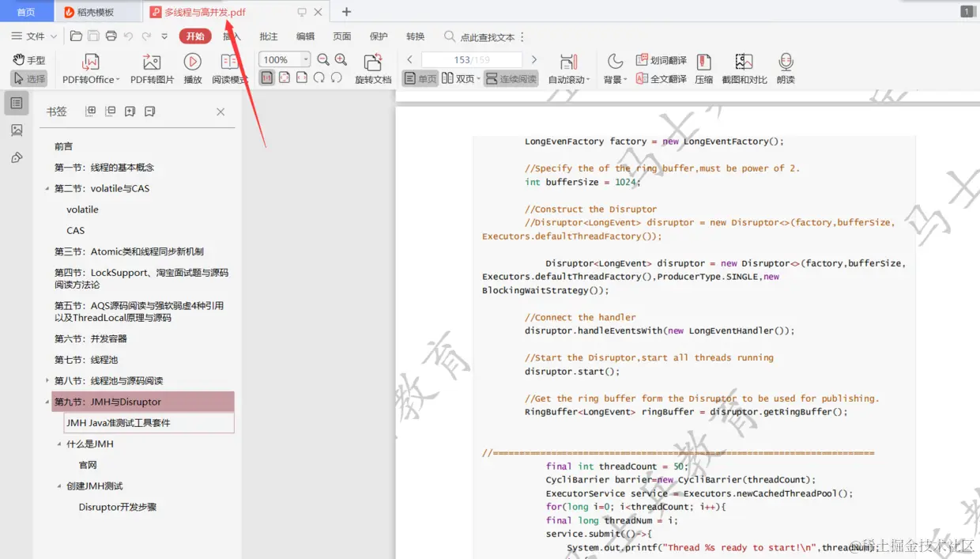Switch to the 保护 protect tab
Viewport: 980px width, 559px height.
click(x=379, y=36)
